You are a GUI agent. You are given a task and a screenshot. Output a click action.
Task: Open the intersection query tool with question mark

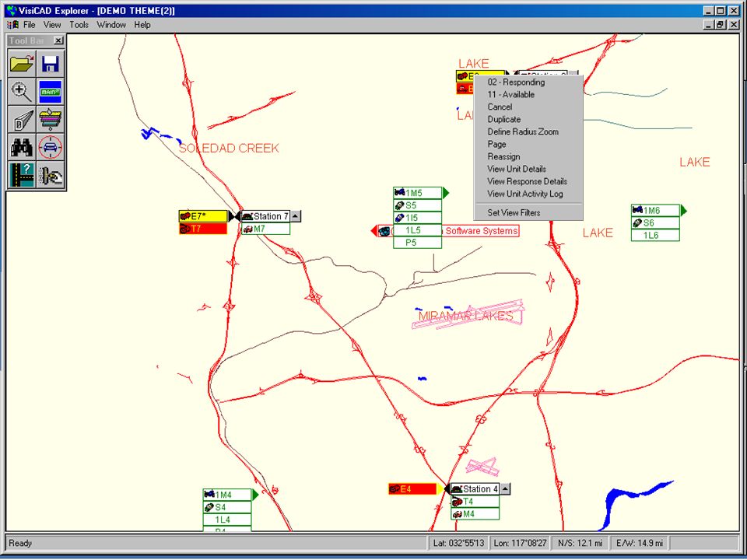point(22,174)
